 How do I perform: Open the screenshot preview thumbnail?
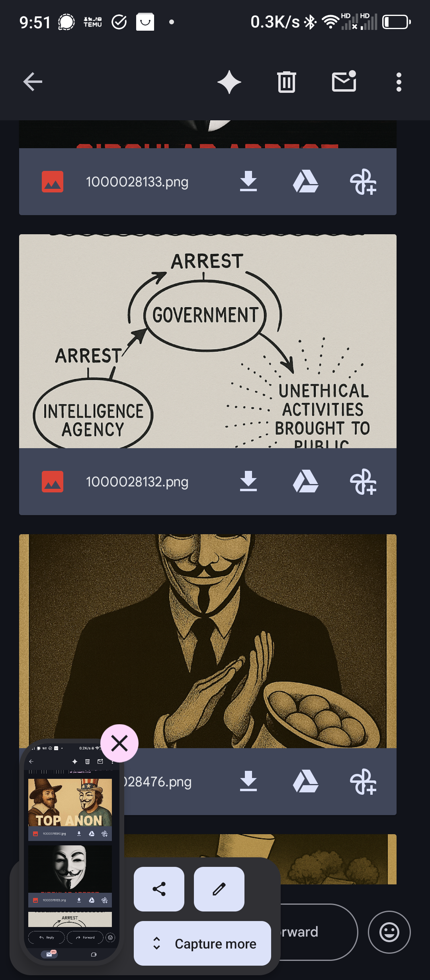click(x=72, y=853)
